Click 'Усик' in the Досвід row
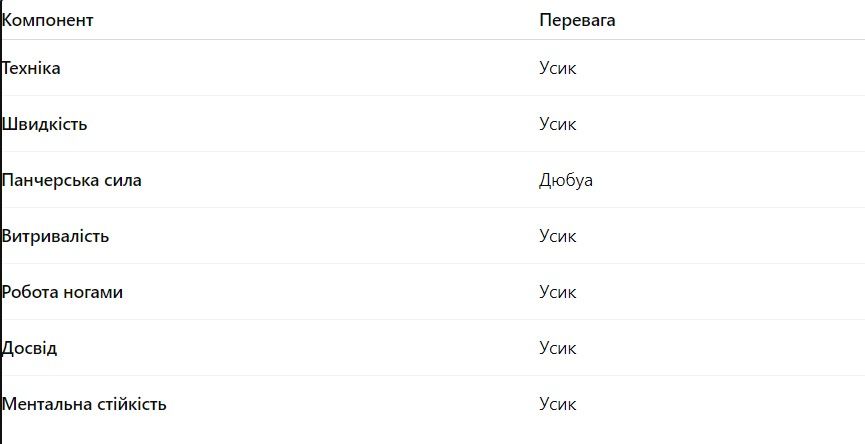The width and height of the screenshot is (865, 444). (x=557, y=348)
